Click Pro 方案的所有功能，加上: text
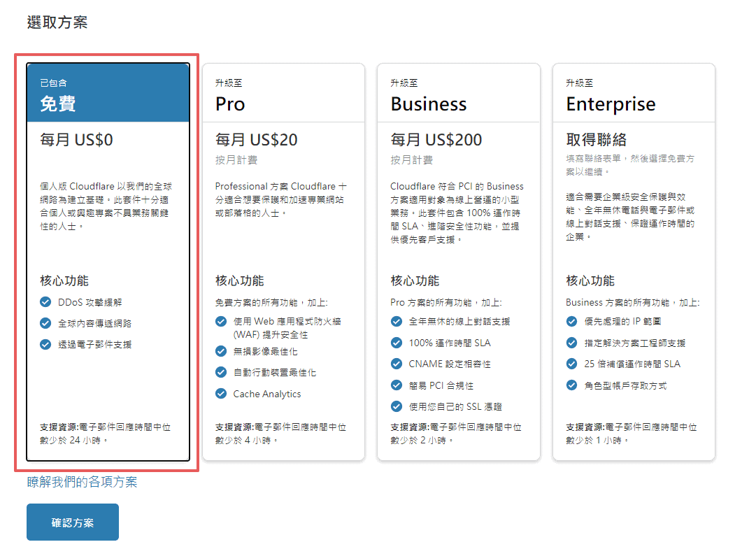The height and width of the screenshot is (556, 756). click(446, 302)
